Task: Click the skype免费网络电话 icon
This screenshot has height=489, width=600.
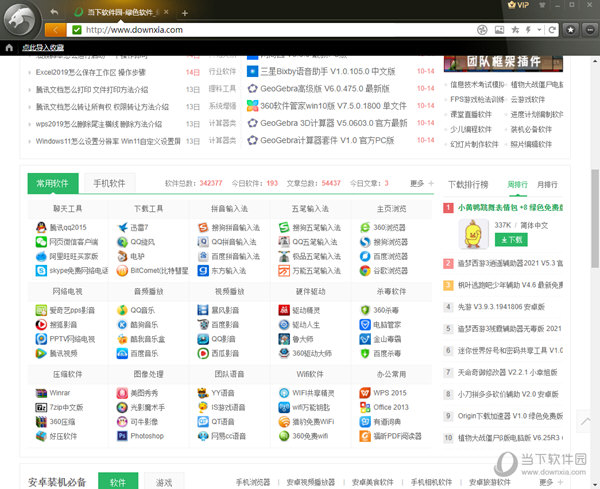Action: coord(41,271)
